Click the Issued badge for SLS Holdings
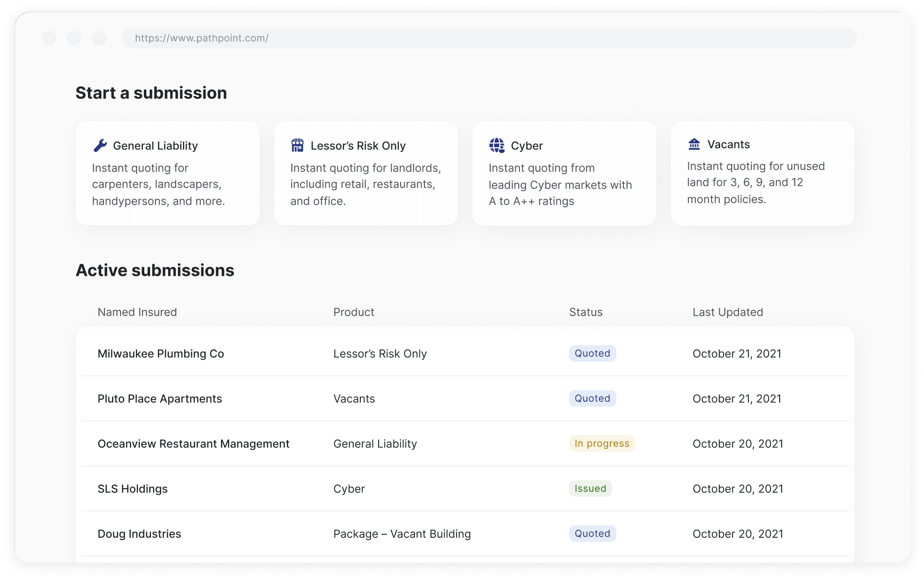 coord(590,489)
